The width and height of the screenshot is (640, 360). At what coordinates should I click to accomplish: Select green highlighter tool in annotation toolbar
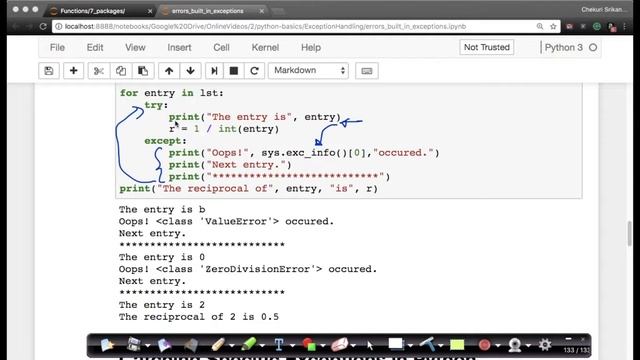click(248, 345)
